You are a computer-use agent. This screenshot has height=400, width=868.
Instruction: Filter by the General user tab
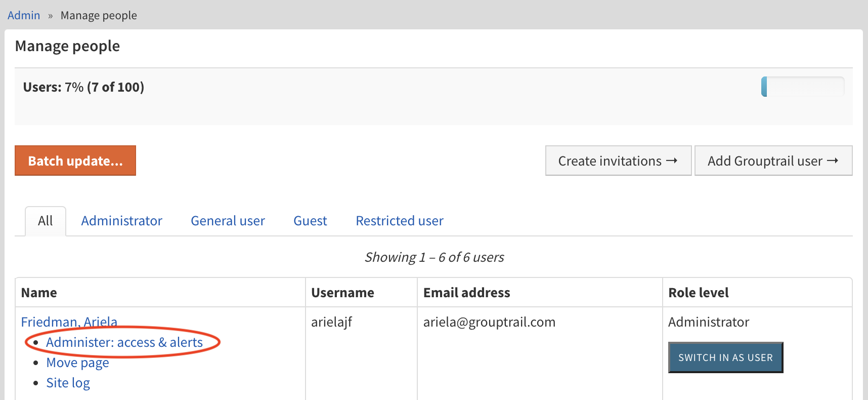(228, 221)
